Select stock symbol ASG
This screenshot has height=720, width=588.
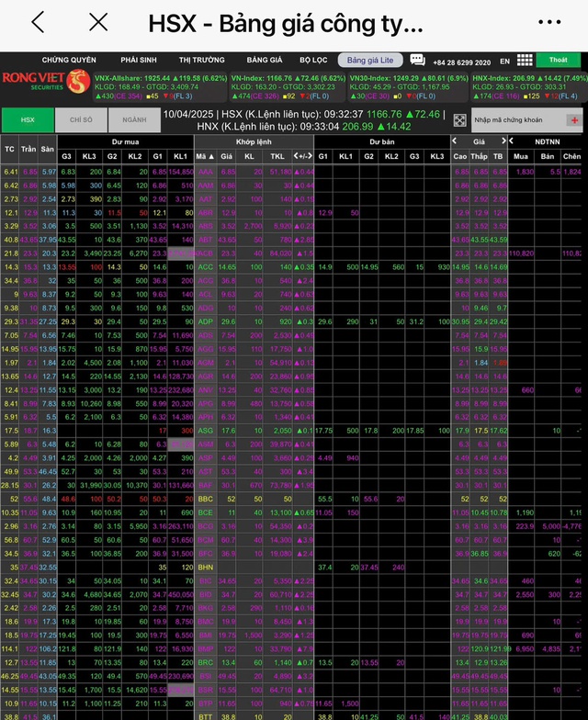coord(206,431)
